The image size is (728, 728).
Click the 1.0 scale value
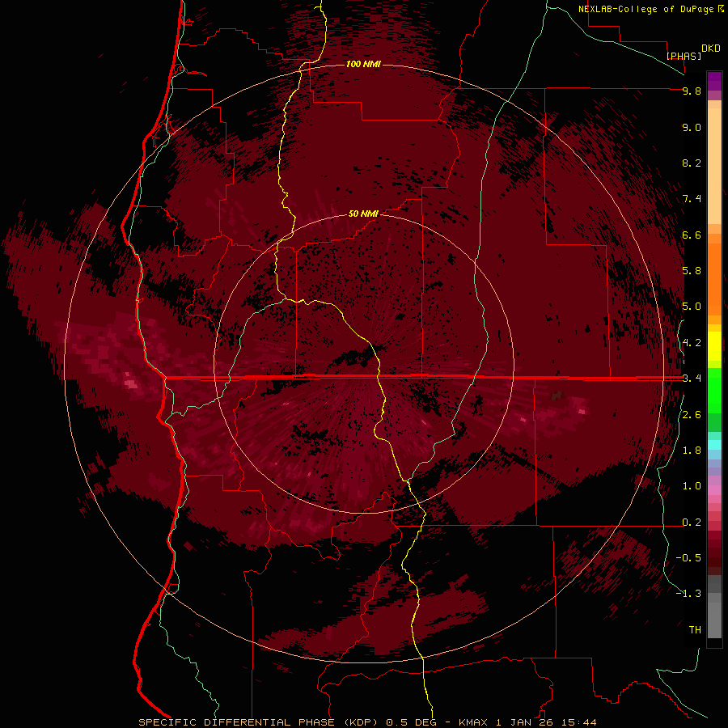692,486
